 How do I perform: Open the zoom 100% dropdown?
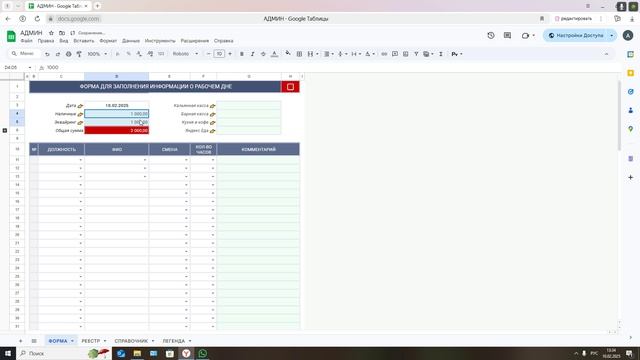[97, 54]
